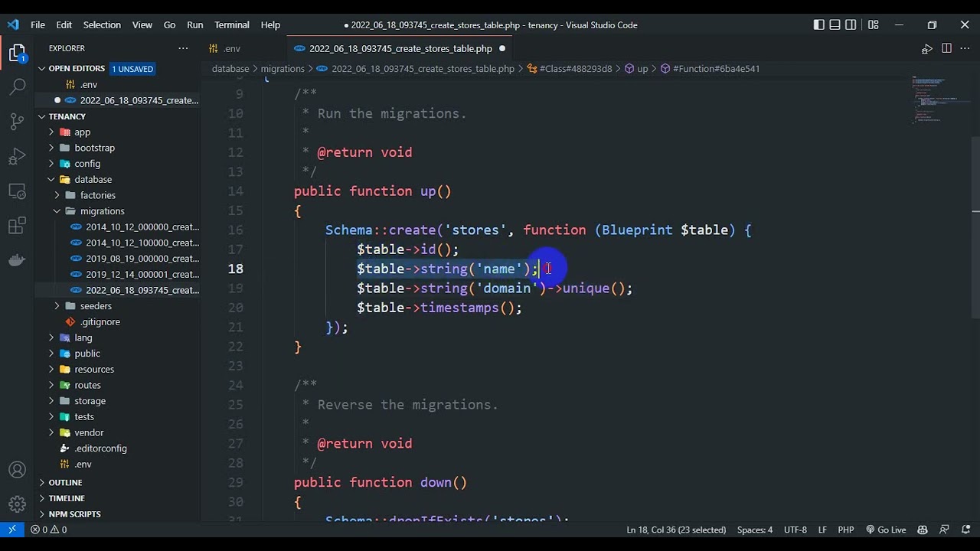This screenshot has width=980, height=551.
Task: Open the File menu
Action: (38, 24)
